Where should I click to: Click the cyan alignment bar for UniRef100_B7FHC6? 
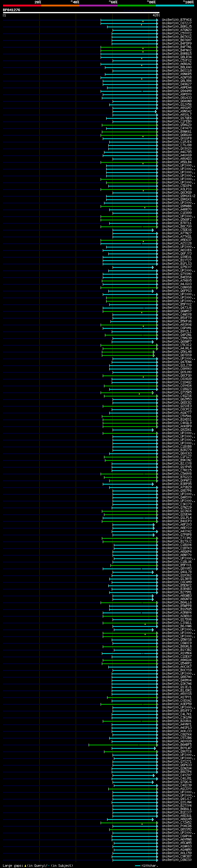129,20
